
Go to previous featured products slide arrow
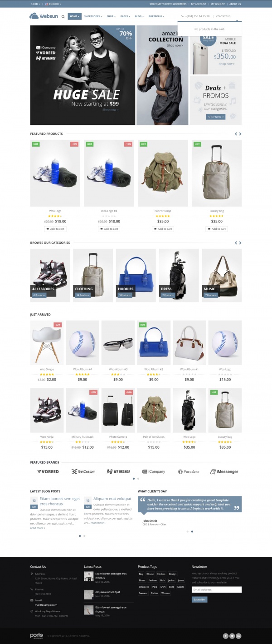[236, 134]
